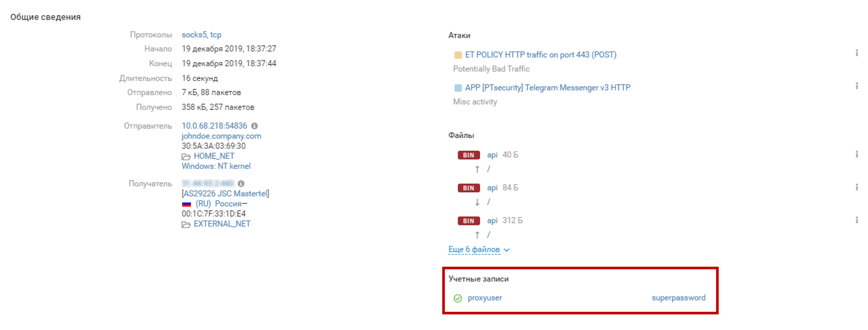The height and width of the screenshot is (330, 868).
Task: Click the Windows: NT kernel link
Action: (216, 166)
